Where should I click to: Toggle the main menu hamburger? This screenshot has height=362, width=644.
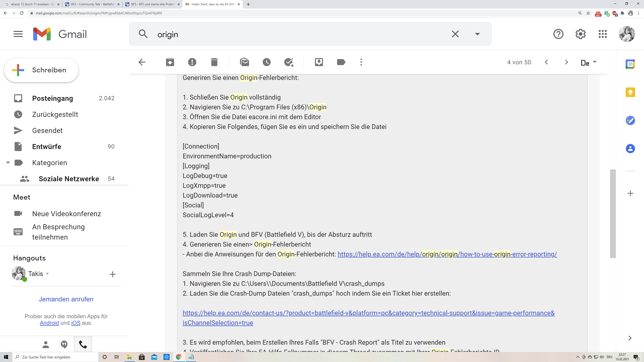tap(18, 34)
